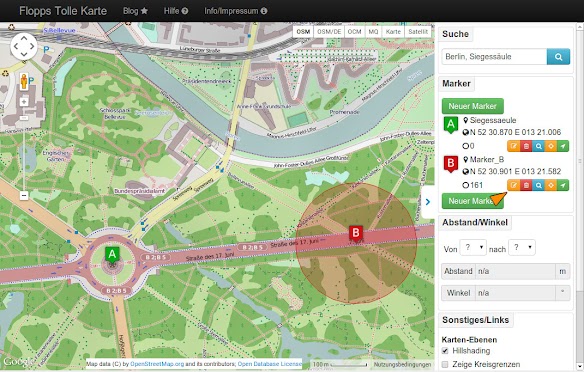Click the Street View pegman icon on map
Viewport: 584px width, 372px height.
pyautogui.click(x=24, y=81)
